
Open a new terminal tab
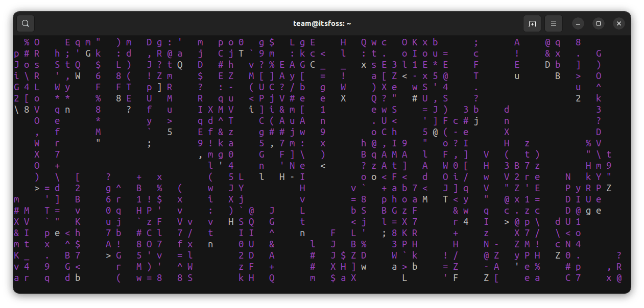pos(532,23)
